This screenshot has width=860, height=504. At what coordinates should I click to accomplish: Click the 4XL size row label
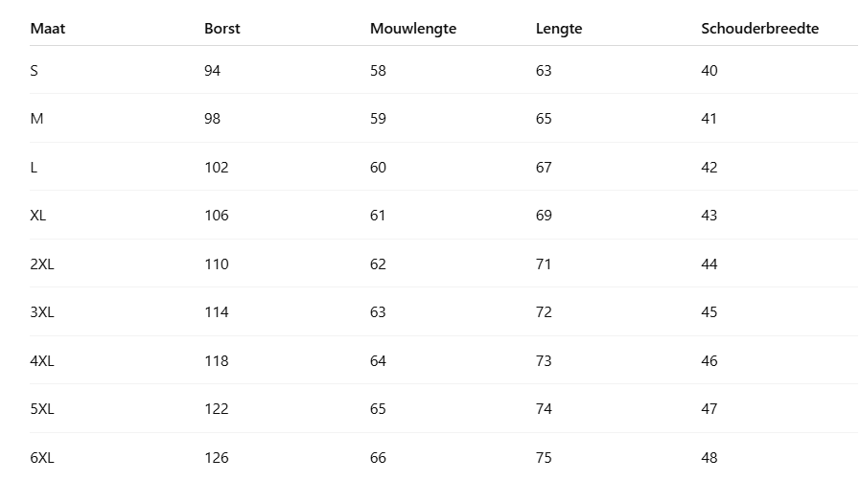(42, 361)
